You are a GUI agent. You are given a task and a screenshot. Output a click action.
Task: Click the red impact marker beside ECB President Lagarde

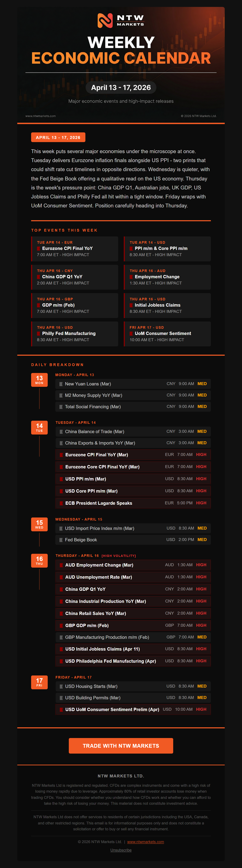[x=61, y=503]
